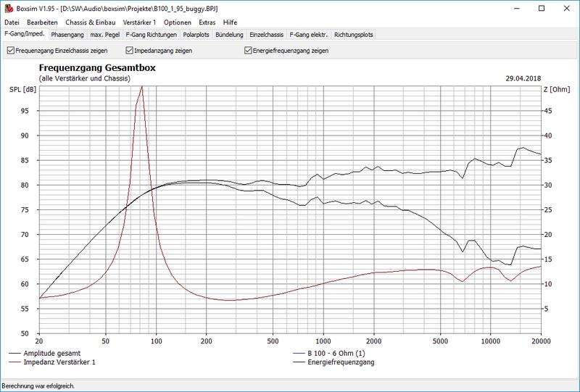This screenshot has width=580, height=392.
Task: Open the Chassis & Einbau menu
Action: 90,22
